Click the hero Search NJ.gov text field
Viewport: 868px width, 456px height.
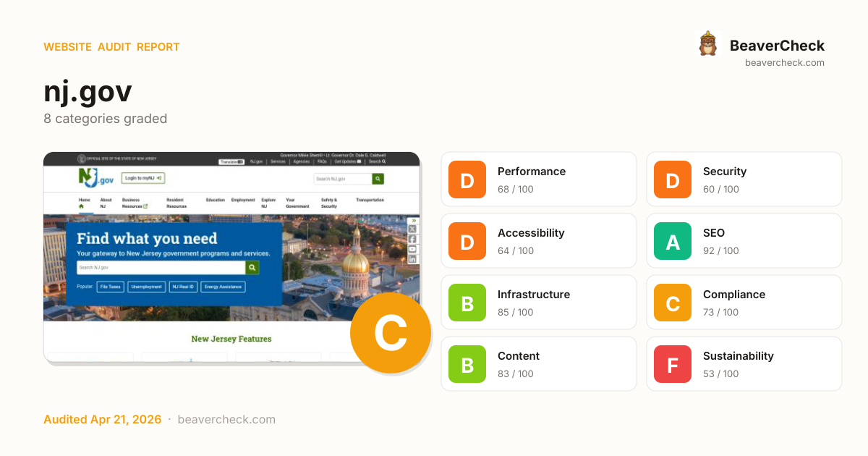tap(161, 268)
